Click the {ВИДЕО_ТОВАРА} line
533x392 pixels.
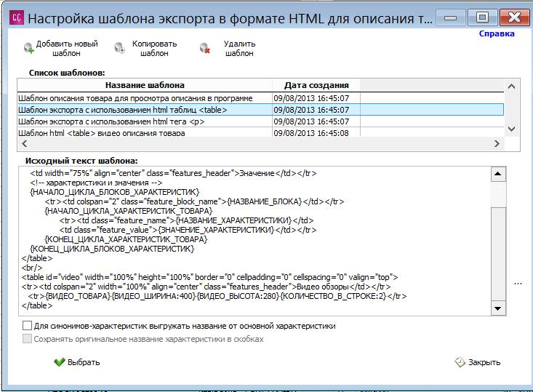pyautogui.click(x=217, y=296)
